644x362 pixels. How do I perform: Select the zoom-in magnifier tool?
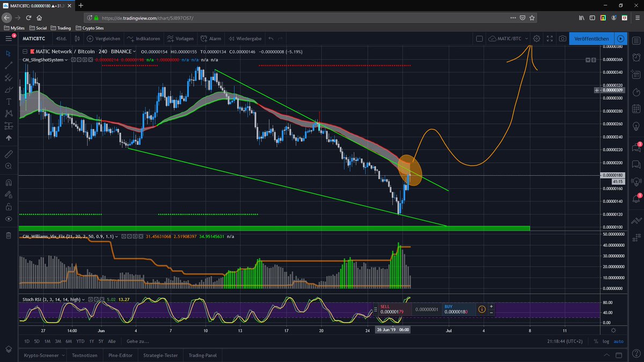8,166
